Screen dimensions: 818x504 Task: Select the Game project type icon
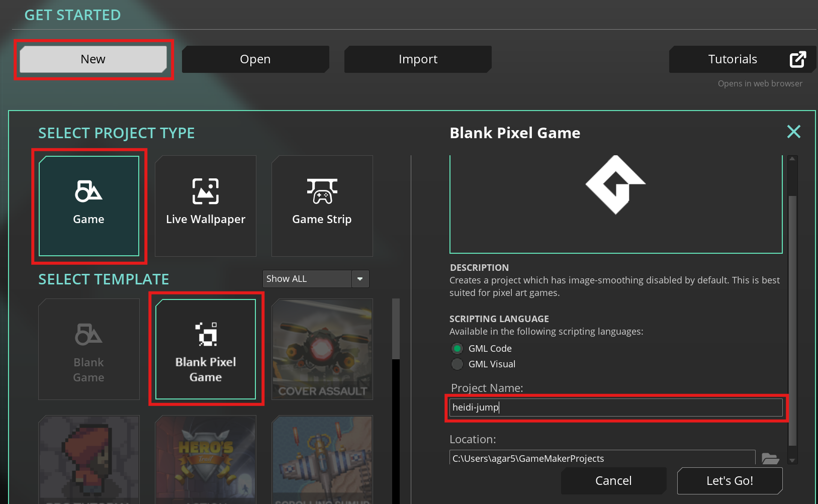[88, 191]
